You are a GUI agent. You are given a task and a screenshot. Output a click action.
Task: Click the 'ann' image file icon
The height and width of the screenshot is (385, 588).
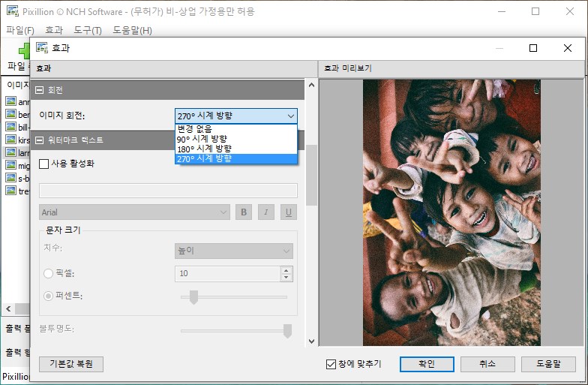click(10, 101)
